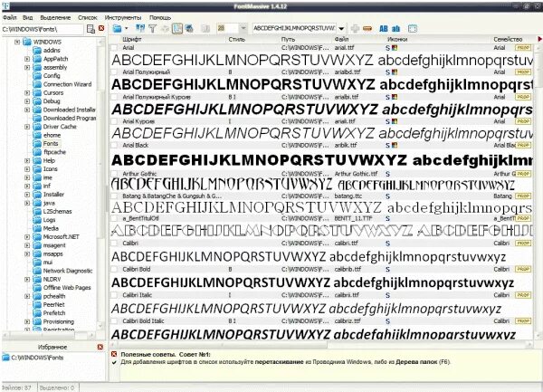Toggle the highlighted preview view toolbar button
Screen dimensions: 543x392
pyautogui.click(x=177, y=28)
